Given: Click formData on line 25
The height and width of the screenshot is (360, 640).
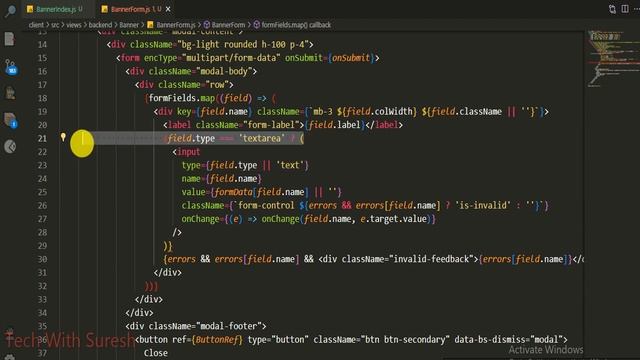Looking at the screenshot, I should tap(233, 192).
